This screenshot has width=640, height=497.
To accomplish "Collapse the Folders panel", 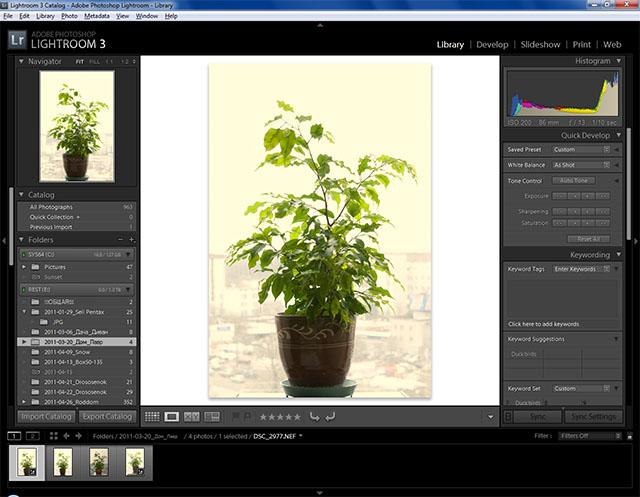I will coord(21,240).
